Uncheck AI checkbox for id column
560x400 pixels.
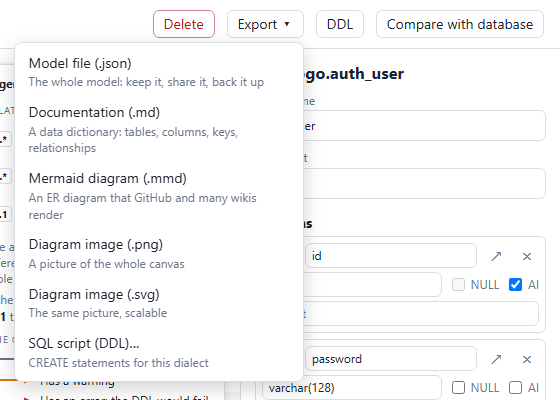(515, 285)
